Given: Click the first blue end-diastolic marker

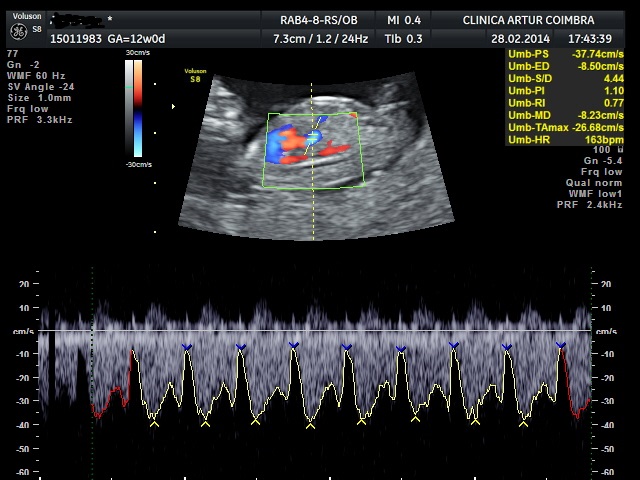Looking at the screenshot, I should (x=187, y=347).
